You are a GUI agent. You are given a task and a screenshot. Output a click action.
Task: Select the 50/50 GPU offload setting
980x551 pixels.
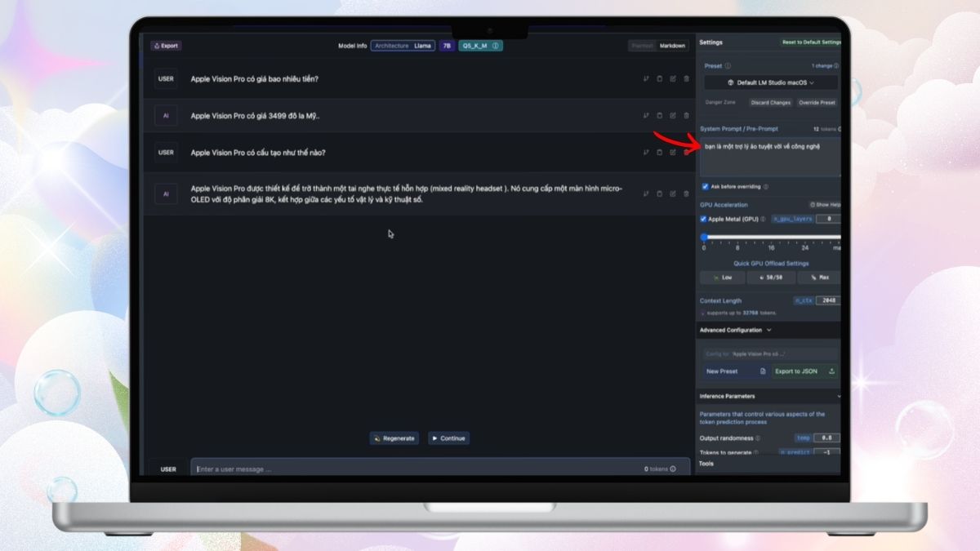pyautogui.click(x=771, y=278)
